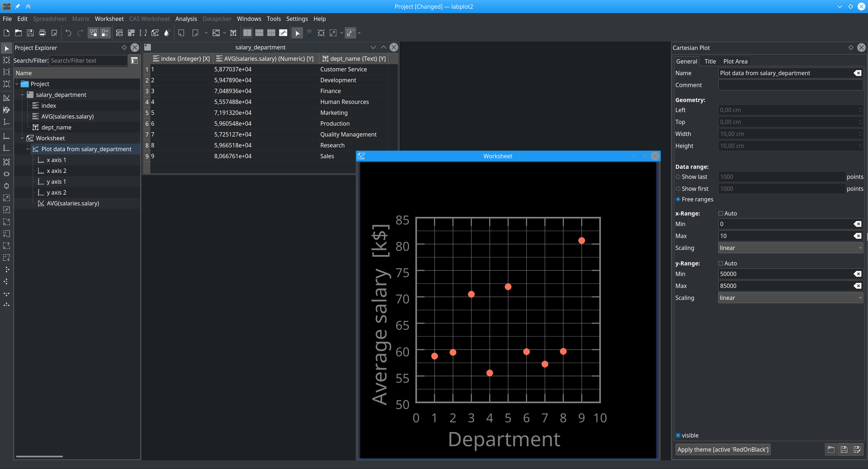Click Apply theme RedOnBlack button
The width and height of the screenshot is (868, 469).
pyautogui.click(x=723, y=449)
